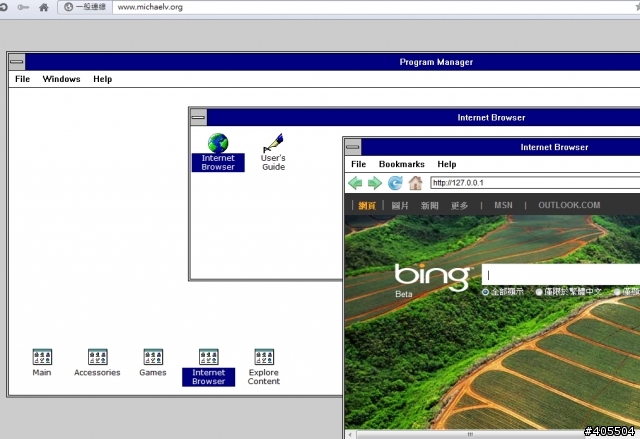Open the MSN link on Bing

503,205
